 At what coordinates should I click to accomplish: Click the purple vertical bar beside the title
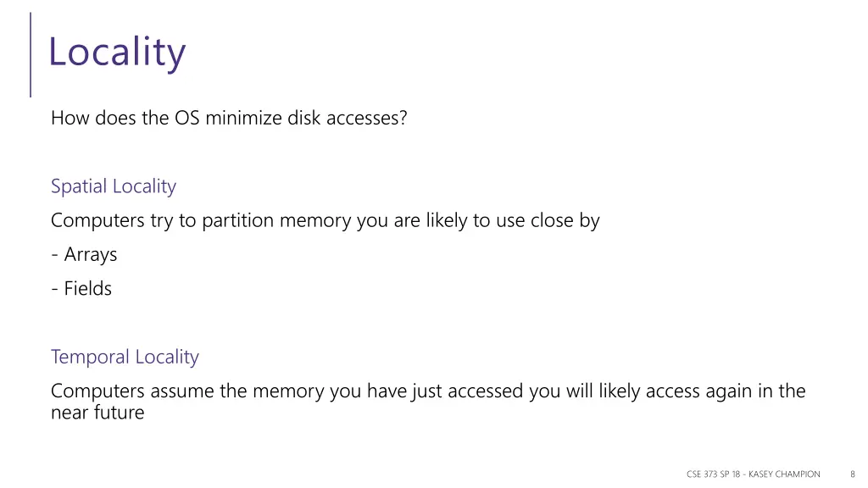pyautogui.click(x=31, y=55)
